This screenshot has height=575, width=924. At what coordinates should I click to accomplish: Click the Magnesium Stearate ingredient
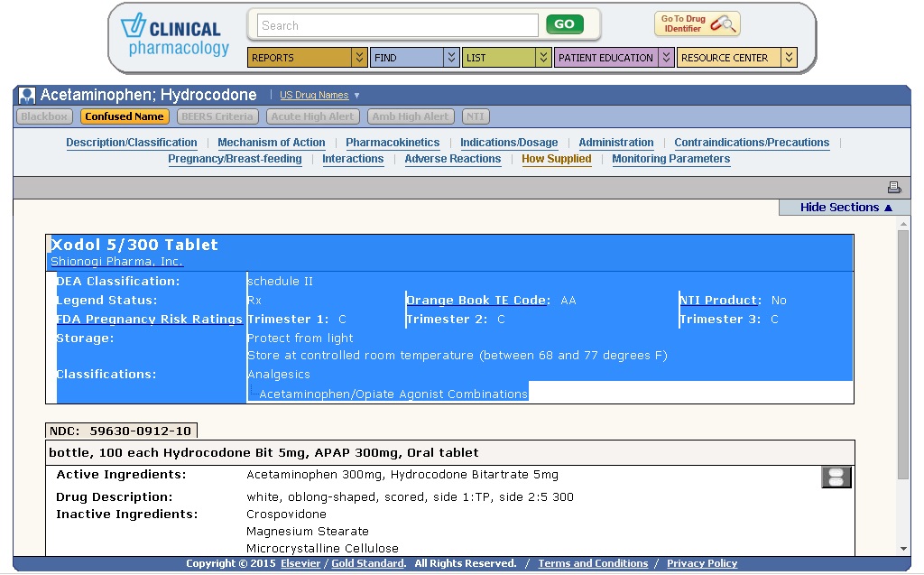[308, 532]
